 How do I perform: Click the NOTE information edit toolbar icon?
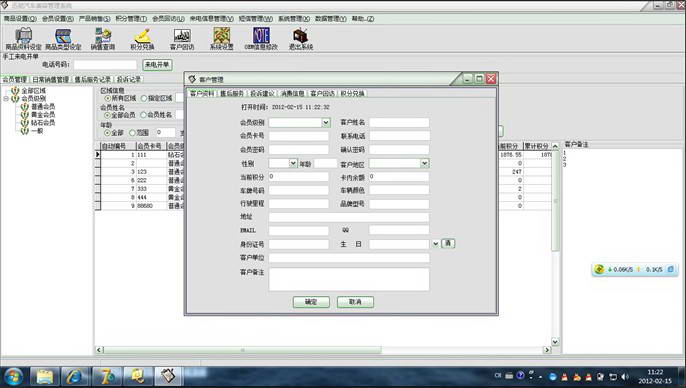point(261,38)
